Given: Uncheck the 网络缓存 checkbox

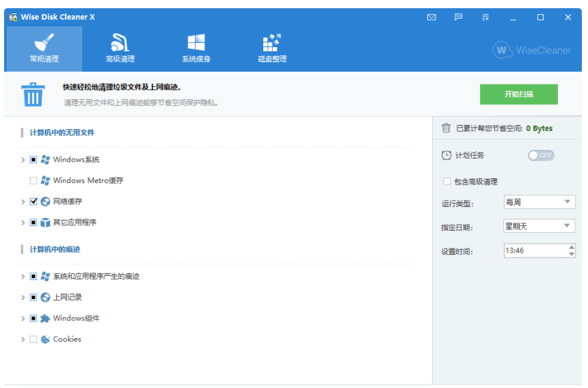Looking at the screenshot, I should 34,202.
